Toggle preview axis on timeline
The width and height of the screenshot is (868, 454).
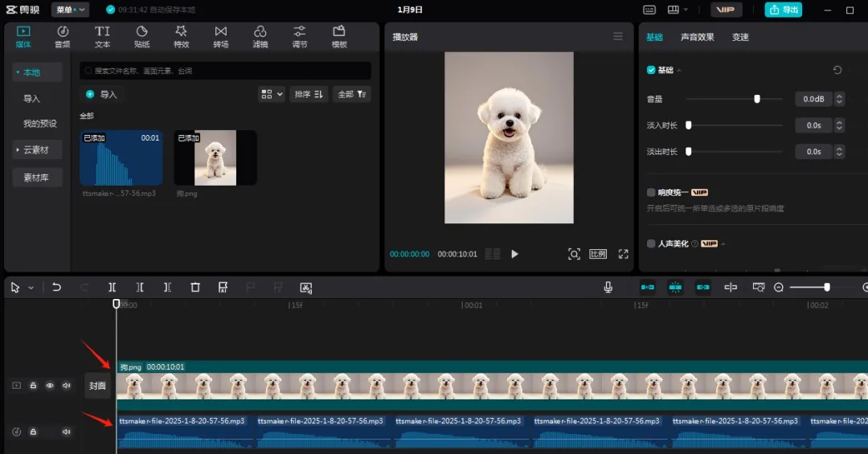point(730,287)
